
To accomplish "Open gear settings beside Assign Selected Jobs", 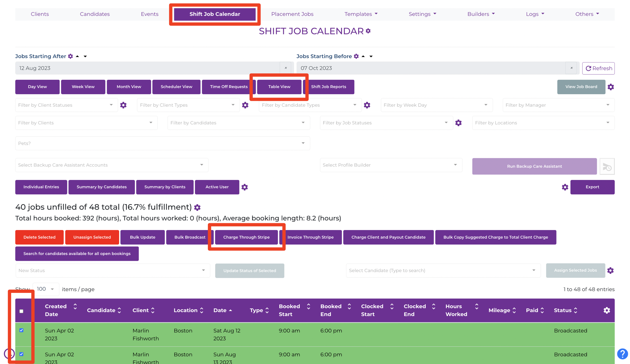I will tap(611, 271).
